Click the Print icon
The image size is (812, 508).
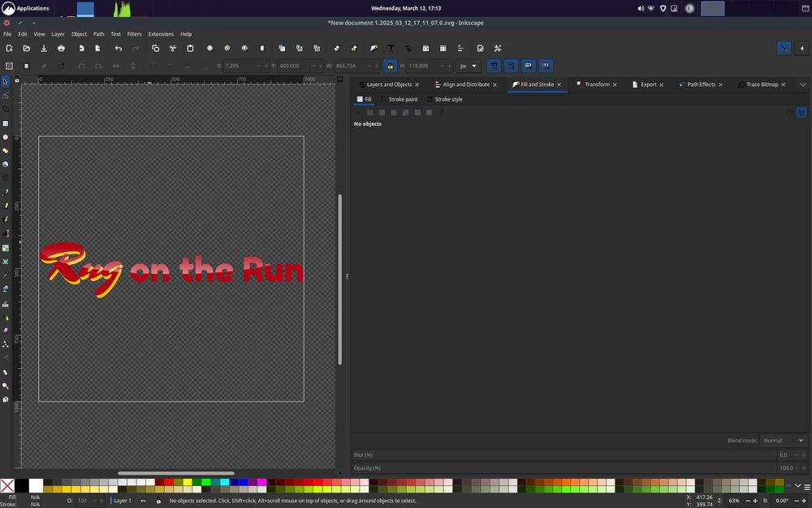[61, 48]
